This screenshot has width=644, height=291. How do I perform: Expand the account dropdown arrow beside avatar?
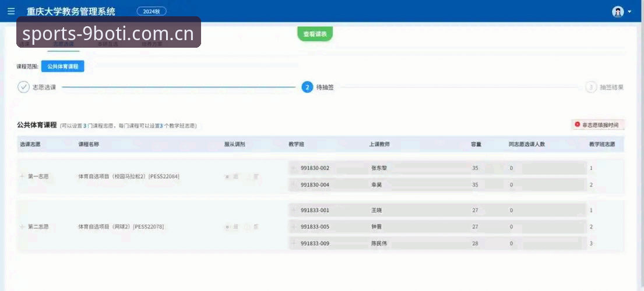629,12
